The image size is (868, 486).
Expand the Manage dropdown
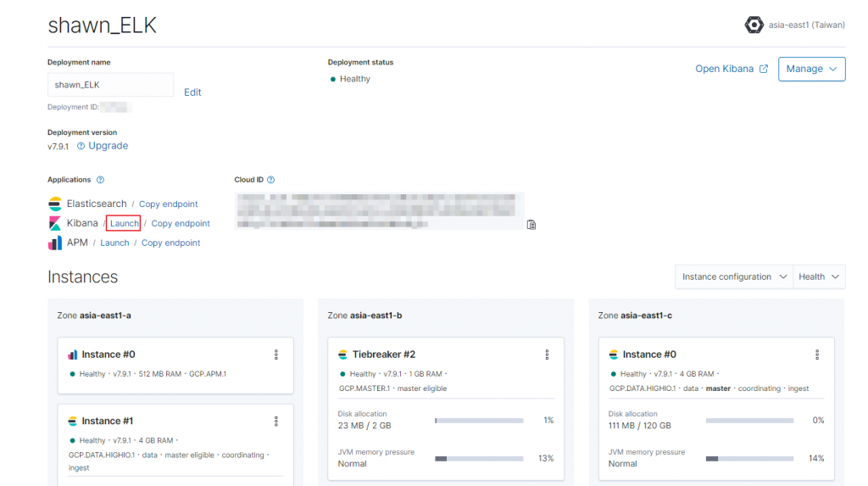811,69
